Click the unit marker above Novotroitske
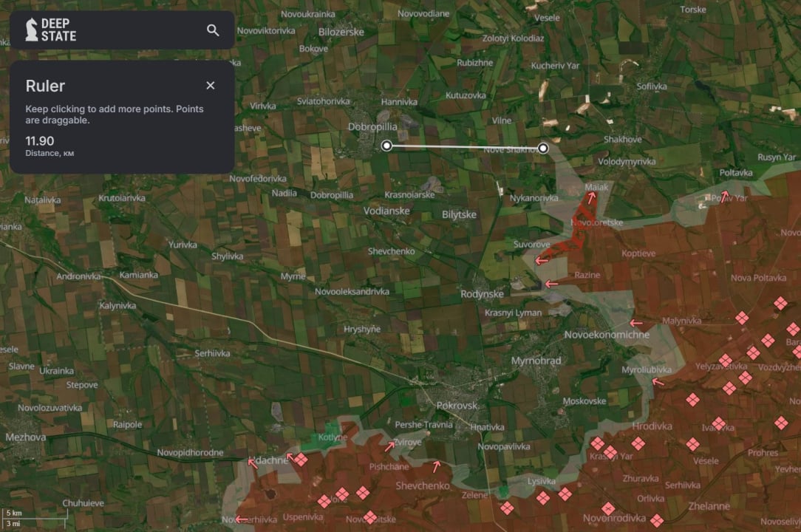 click(x=370, y=516)
